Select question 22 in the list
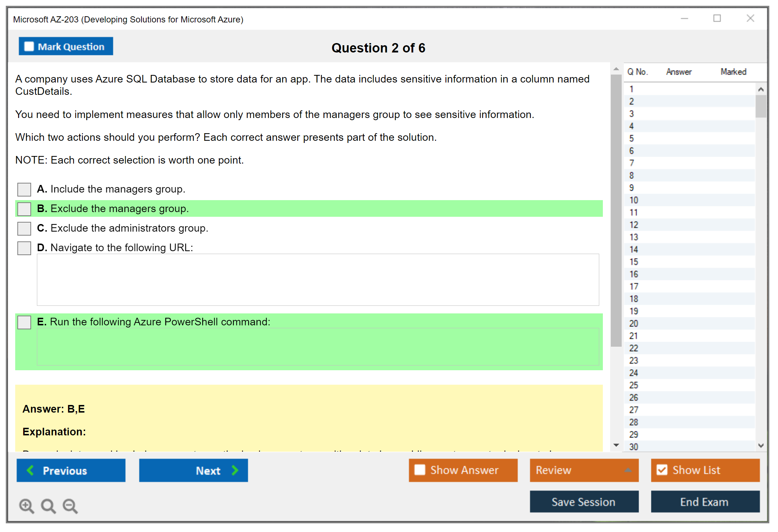This screenshot has height=532, width=778. coord(634,348)
